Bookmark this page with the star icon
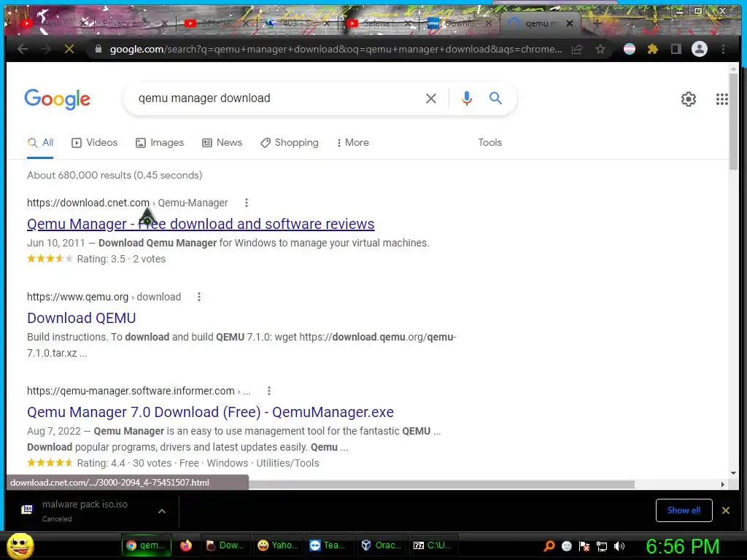The width and height of the screenshot is (747, 560). click(600, 49)
